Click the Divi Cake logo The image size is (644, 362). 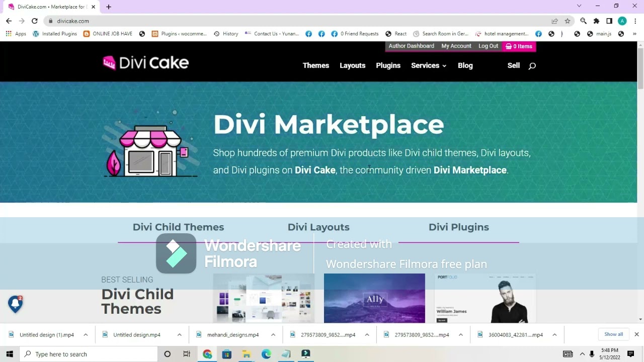point(145,63)
